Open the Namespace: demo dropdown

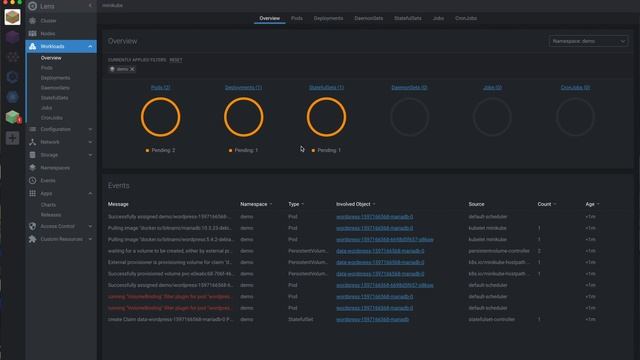coord(588,41)
